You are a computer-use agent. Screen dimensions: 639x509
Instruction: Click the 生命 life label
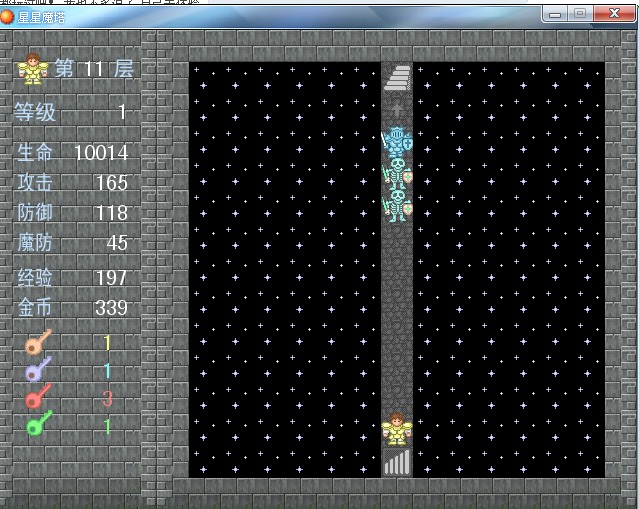[35, 152]
